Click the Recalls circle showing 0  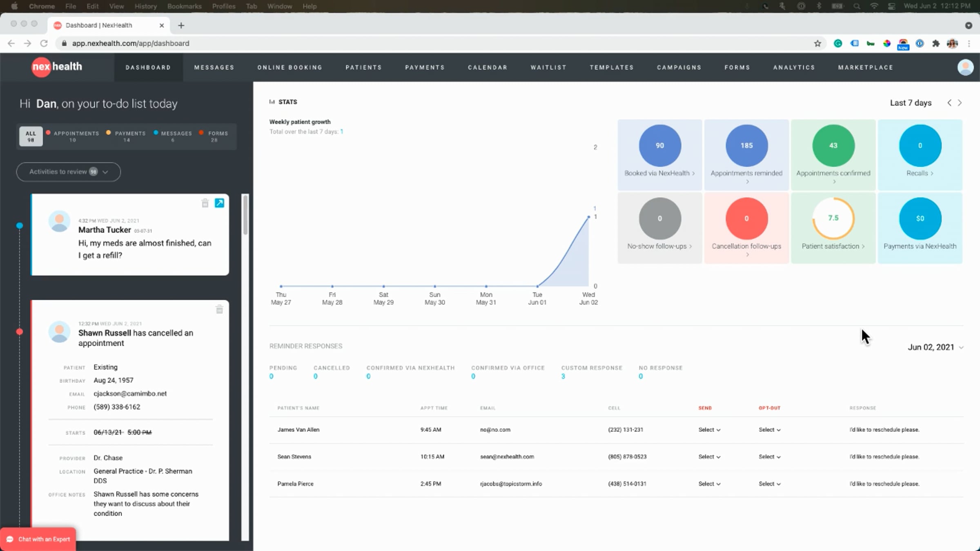click(x=920, y=146)
